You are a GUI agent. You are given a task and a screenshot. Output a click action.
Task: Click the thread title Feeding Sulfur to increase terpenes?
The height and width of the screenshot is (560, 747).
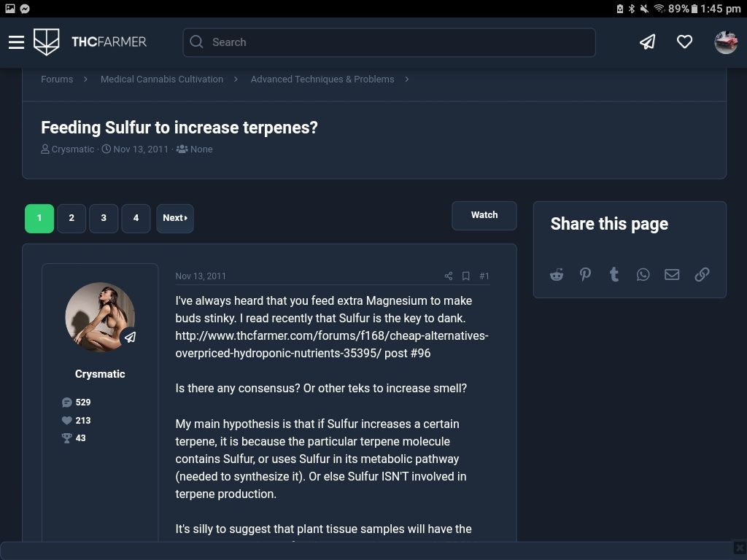coord(179,128)
